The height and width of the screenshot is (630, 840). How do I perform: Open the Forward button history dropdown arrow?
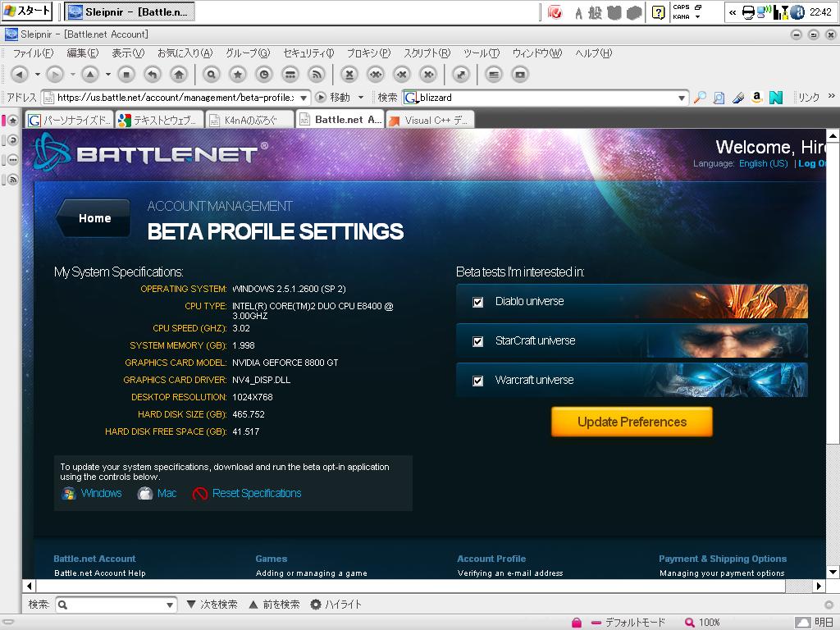click(73, 75)
